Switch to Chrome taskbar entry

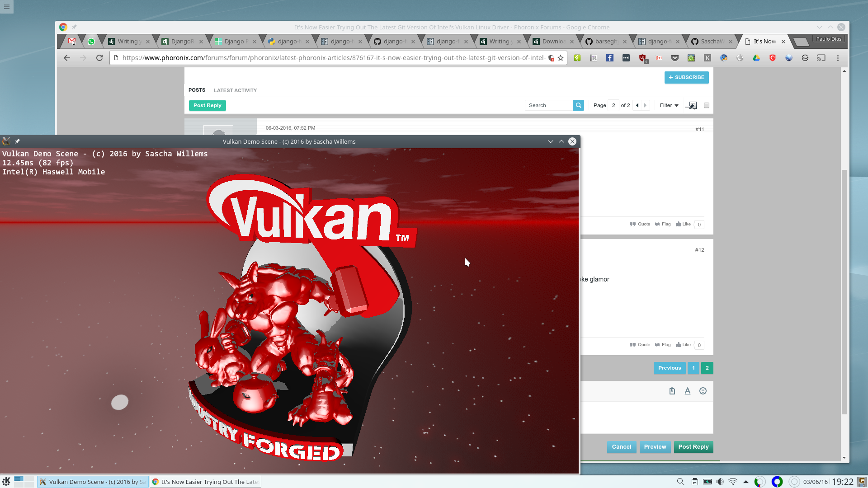tap(206, 482)
